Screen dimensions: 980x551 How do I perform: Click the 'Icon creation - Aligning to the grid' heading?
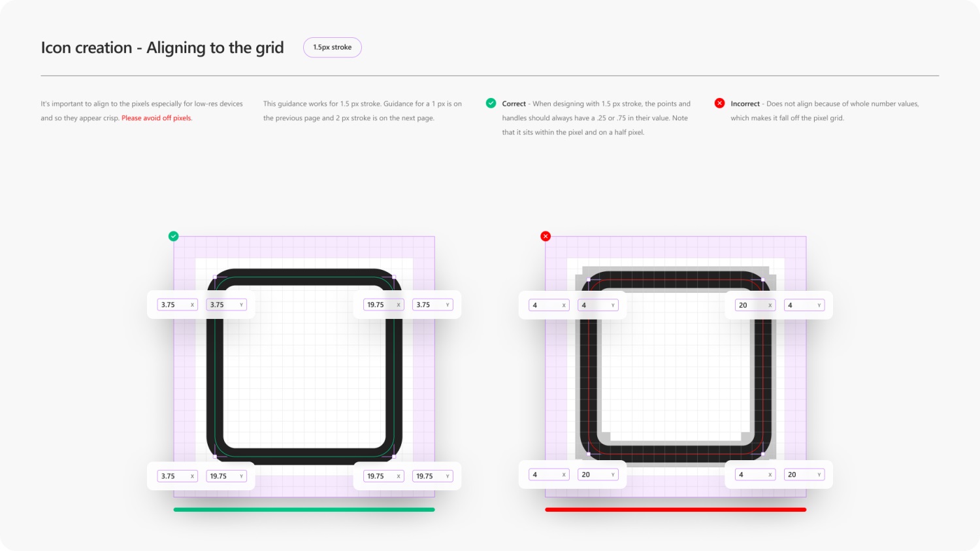click(x=162, y=48)
